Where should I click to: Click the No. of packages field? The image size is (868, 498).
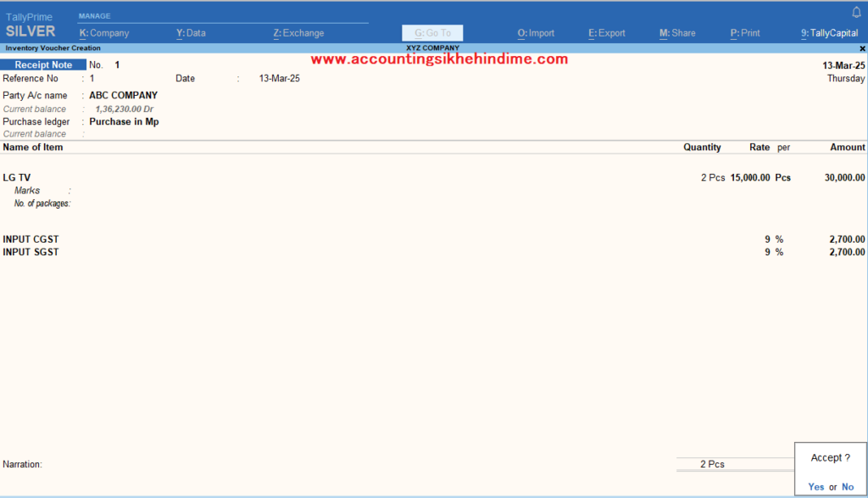point(42,204)
